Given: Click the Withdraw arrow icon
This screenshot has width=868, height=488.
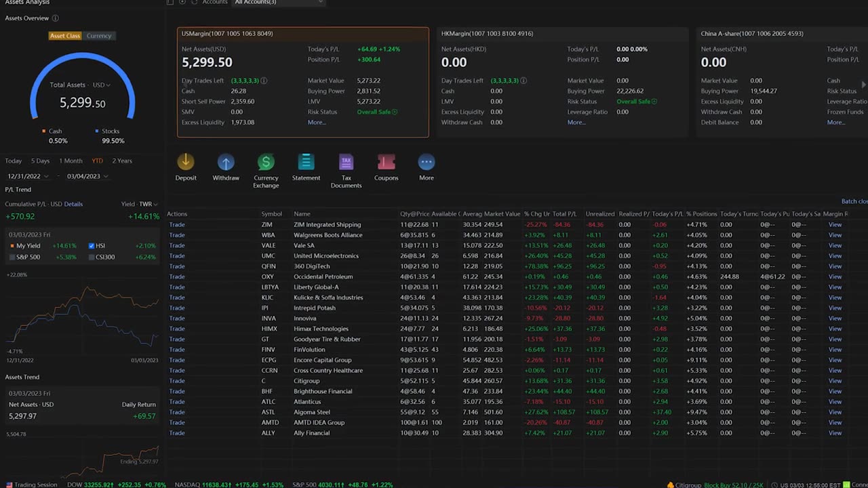Looking at the screenshot, I should [x=226, y=162].
